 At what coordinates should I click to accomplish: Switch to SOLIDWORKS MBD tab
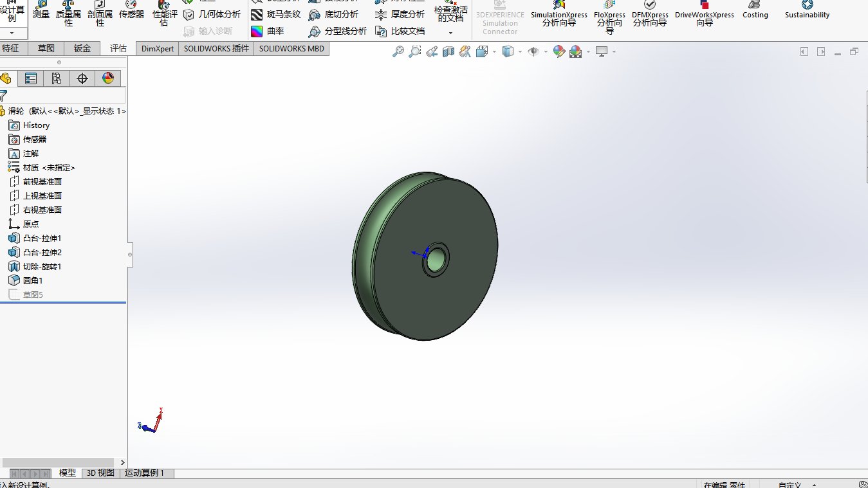291,48
